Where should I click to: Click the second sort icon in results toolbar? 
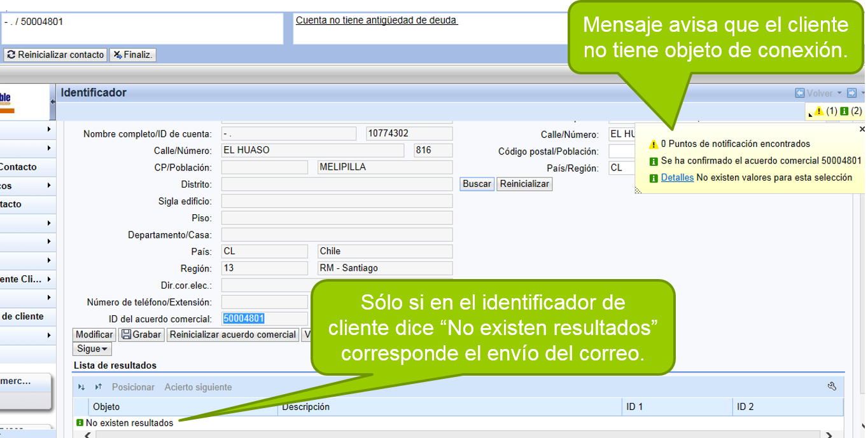tap(99, 387)
